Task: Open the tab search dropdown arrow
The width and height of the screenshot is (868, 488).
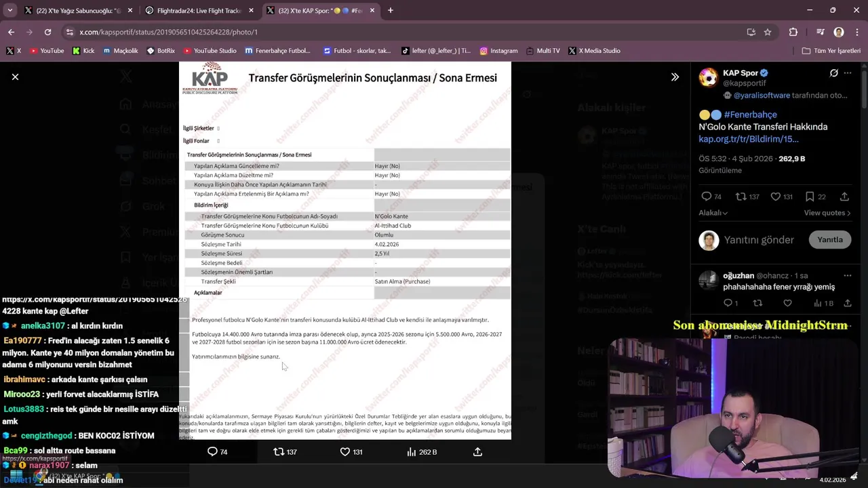Action: [9, 10]
